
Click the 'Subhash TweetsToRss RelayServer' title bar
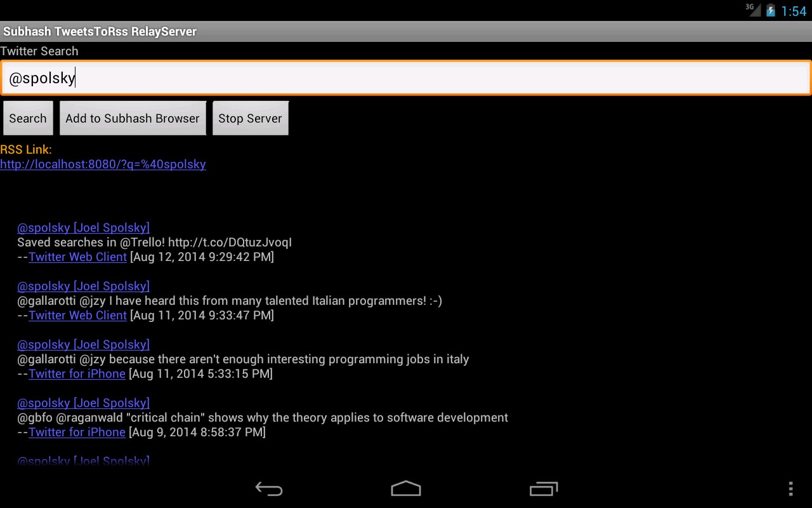406,31
